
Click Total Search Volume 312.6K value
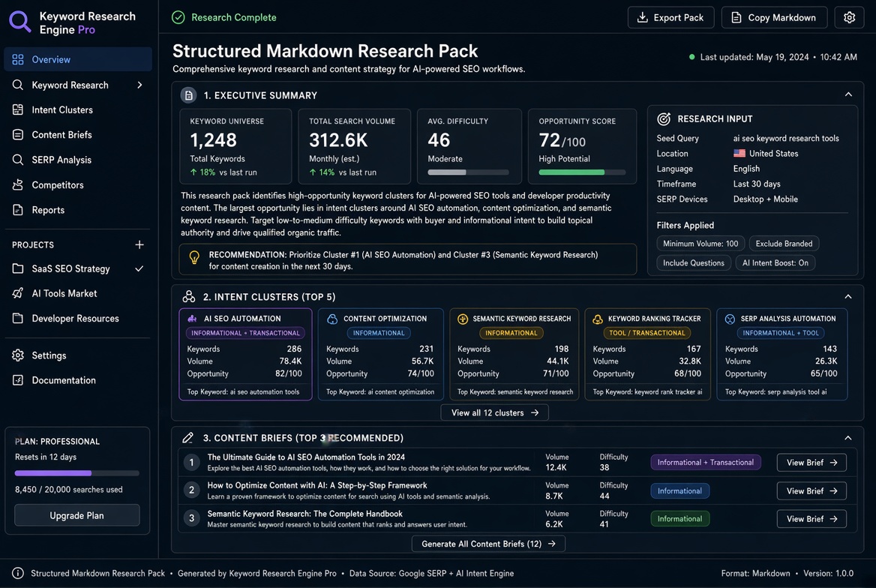click(338, 139)
